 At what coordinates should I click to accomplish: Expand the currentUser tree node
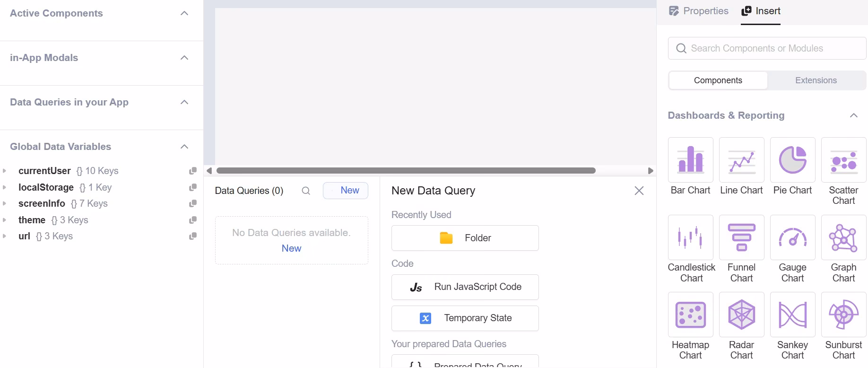click(5, 171)
